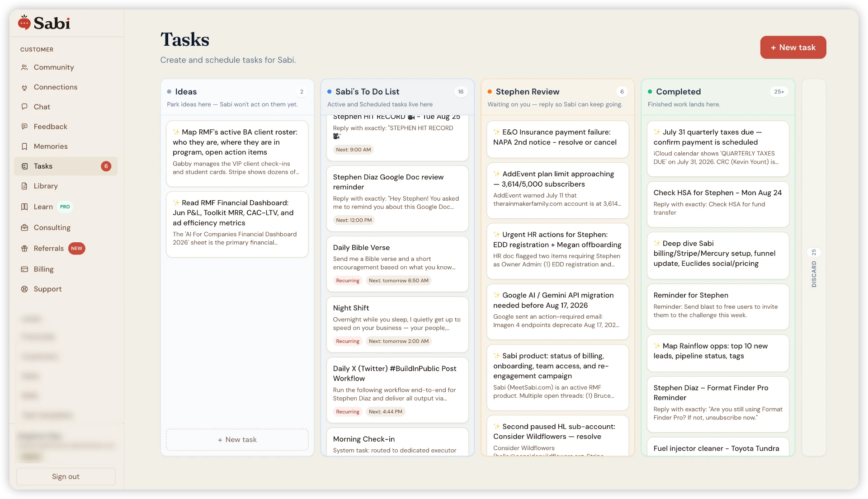Open Google AI / Gemini API migration card
Viewport: 868px width, 499px height.
coord(557,312)
